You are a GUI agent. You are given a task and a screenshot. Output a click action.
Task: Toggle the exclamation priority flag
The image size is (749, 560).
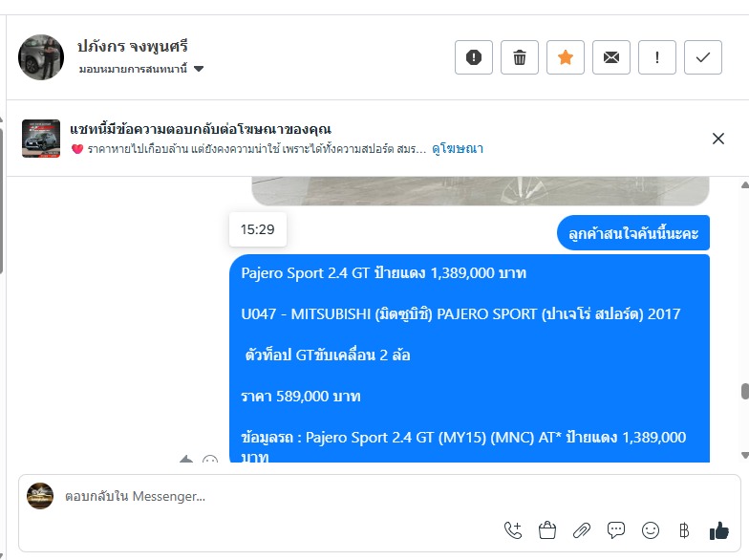click(657, 57)
